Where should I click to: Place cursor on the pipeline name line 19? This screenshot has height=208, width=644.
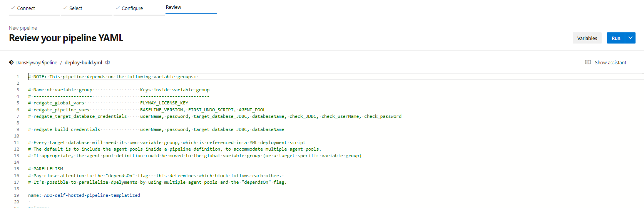pyautogui.click(x=84, y=195)
